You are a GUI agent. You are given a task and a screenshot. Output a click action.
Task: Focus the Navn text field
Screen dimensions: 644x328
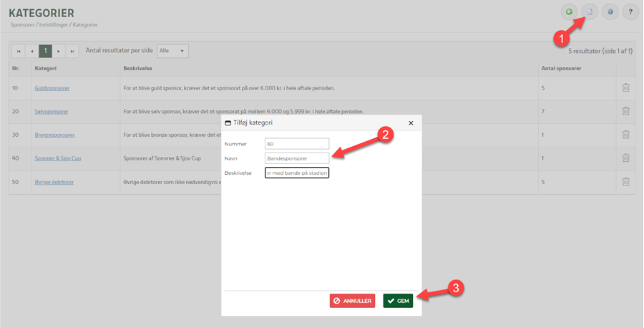(x=296, y=158)
